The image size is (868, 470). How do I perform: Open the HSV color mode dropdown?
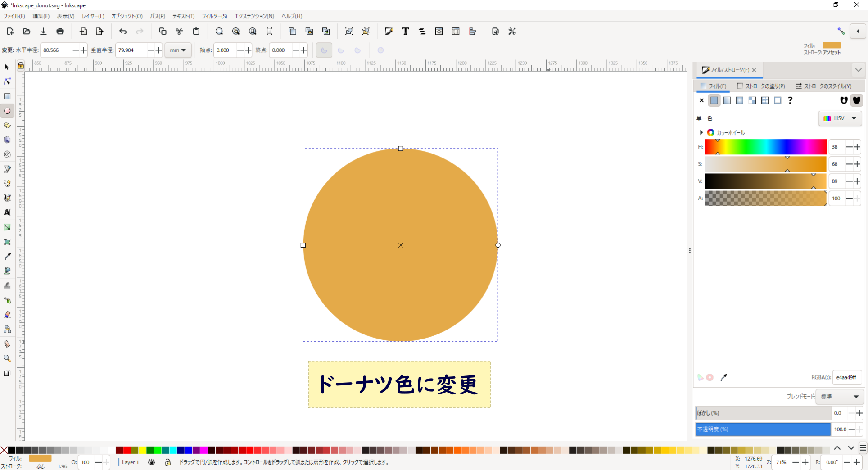click(x=840, y=118)
